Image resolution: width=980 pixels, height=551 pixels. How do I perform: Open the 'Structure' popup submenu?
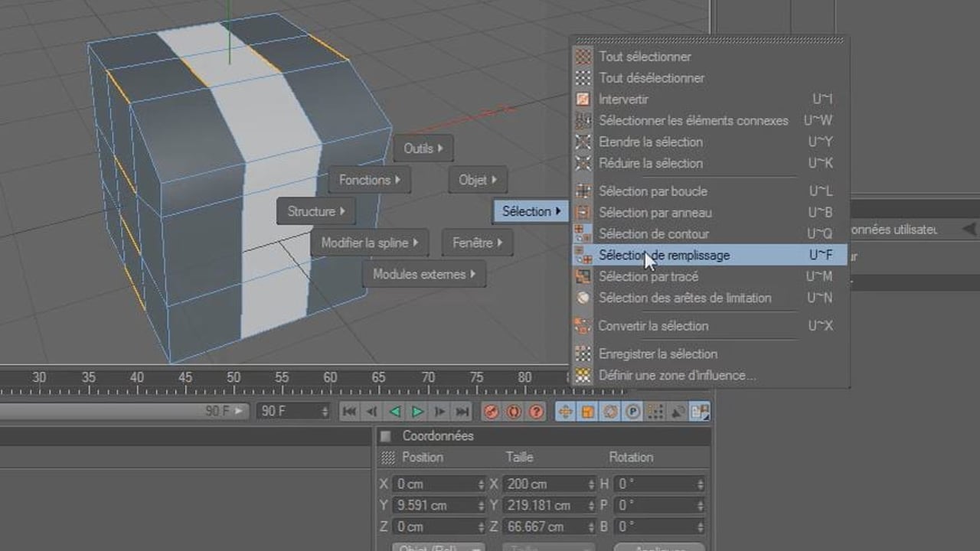tap(316, 211)
